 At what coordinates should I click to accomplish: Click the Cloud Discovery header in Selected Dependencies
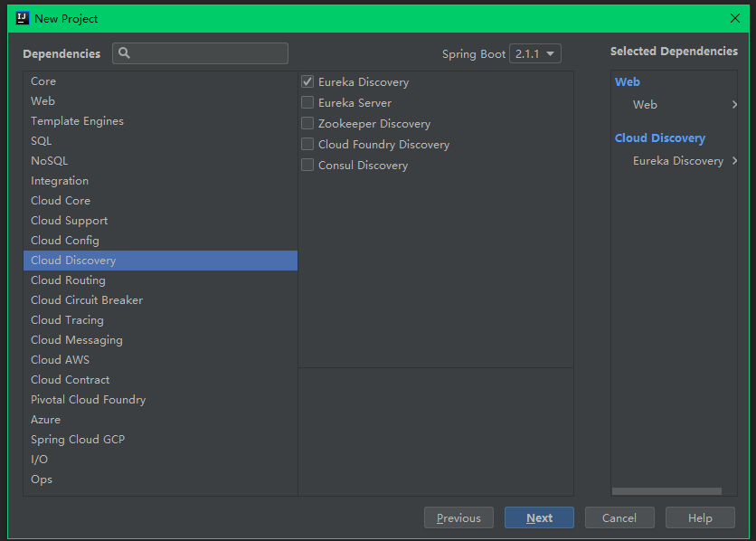coord(660,138)
